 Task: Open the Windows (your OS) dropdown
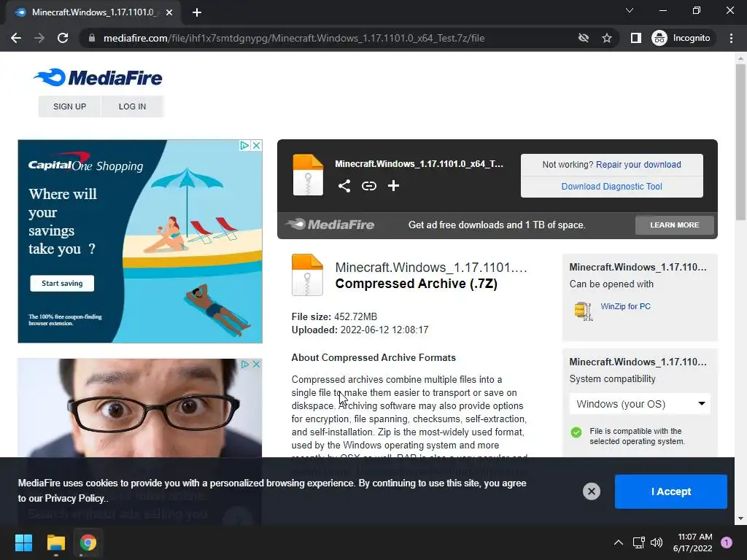coord(640,404)
